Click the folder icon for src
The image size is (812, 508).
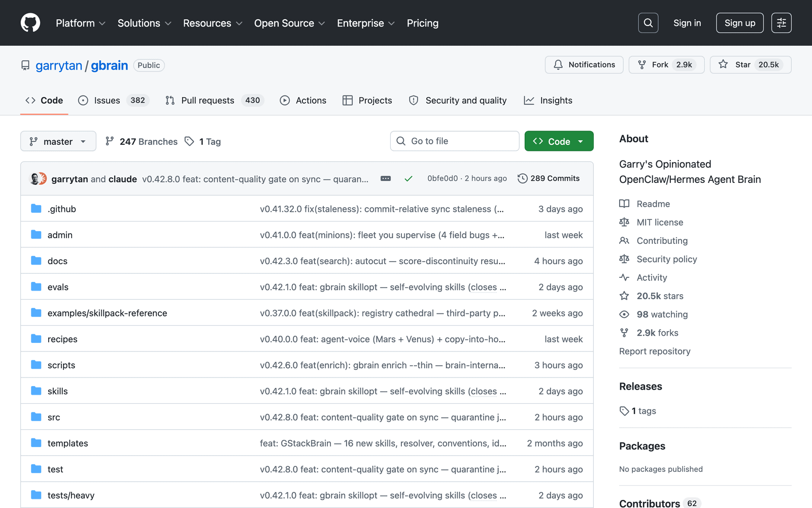click(36, 417)
